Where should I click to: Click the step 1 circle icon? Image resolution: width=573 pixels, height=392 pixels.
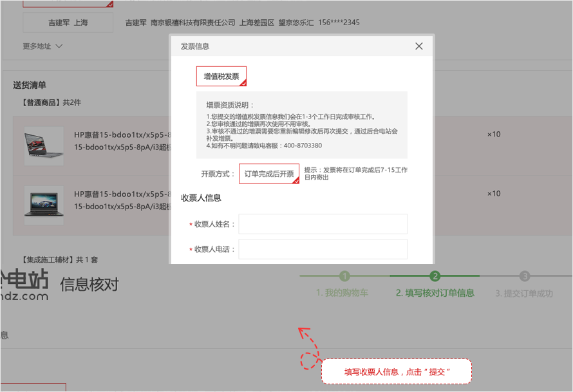[345, 276]
